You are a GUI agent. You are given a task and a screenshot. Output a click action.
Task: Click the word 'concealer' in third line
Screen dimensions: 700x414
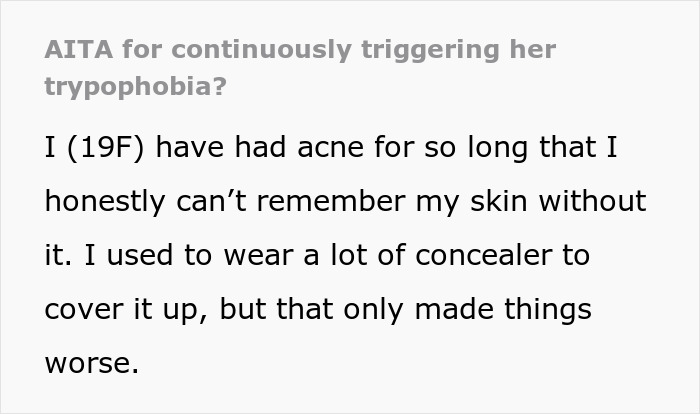[484, 255]
